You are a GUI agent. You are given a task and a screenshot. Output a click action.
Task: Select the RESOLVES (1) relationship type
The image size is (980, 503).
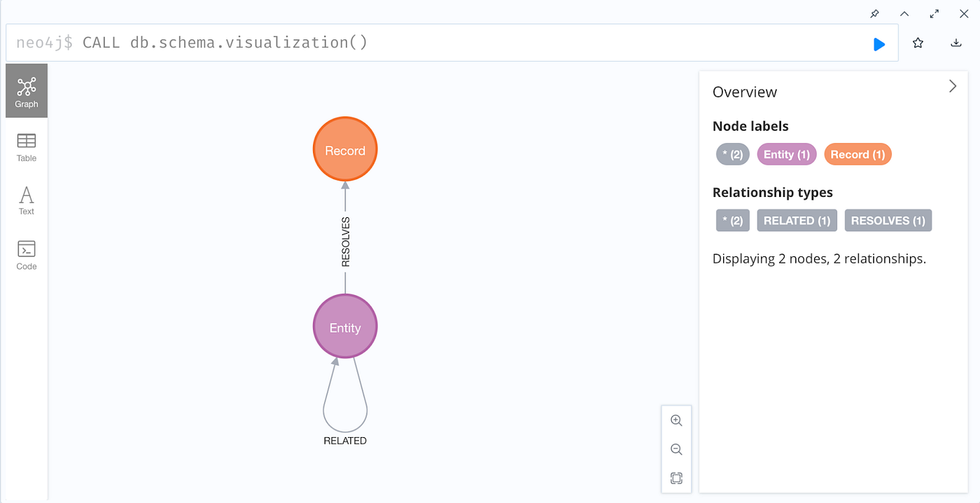point(888,221)
